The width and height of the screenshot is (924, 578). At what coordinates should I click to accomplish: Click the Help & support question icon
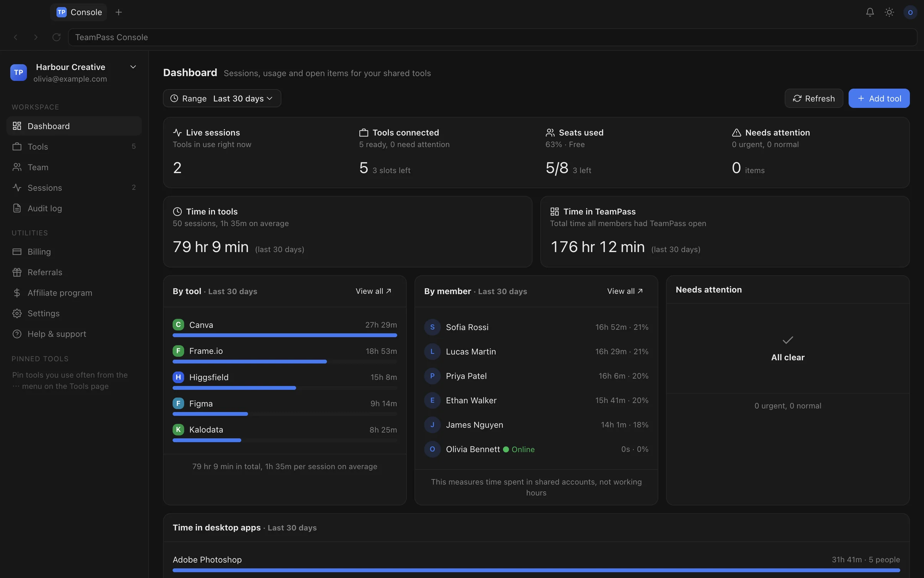(x=17, y=334)
